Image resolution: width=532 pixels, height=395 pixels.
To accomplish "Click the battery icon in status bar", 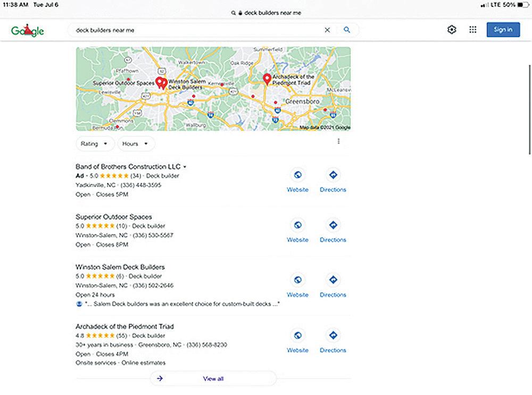I will click(523, 4).
